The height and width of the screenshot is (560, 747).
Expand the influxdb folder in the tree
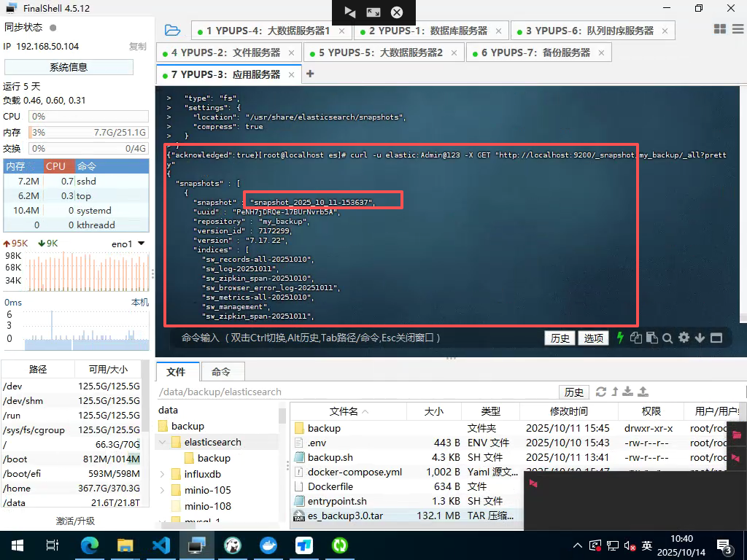(163, 474)
